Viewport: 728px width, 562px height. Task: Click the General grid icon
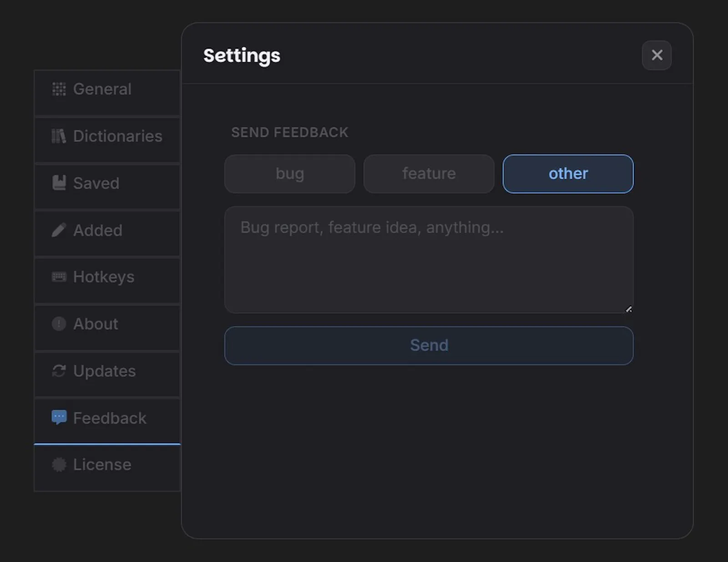coord(59,89)
